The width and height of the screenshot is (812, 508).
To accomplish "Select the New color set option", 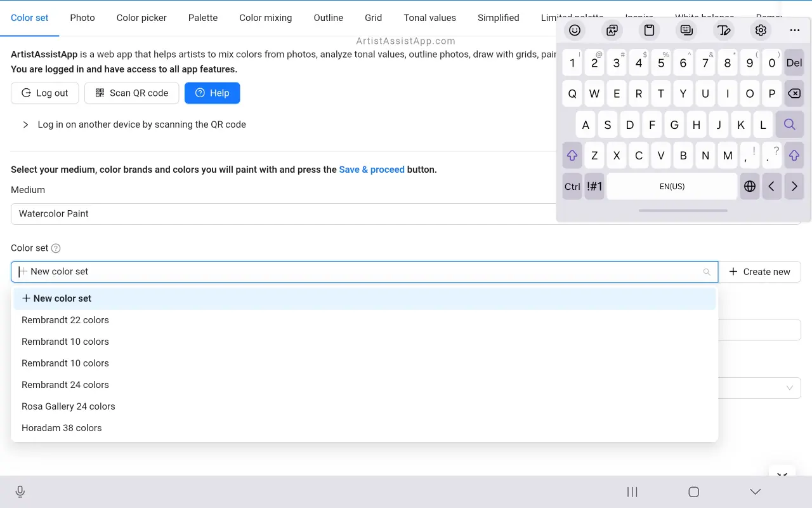I will click(365, 298).
